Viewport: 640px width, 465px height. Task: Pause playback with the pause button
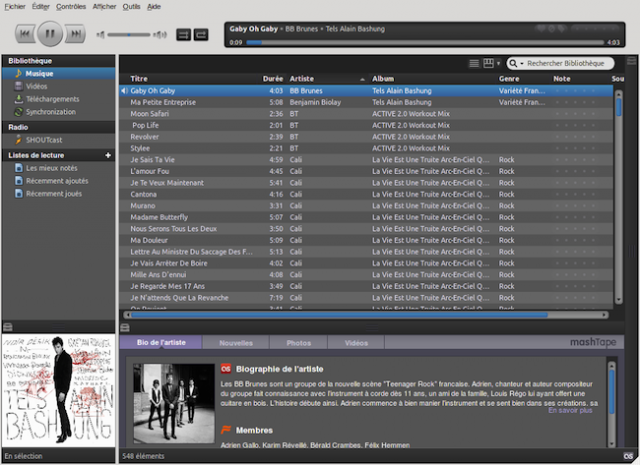click(50, 33)
